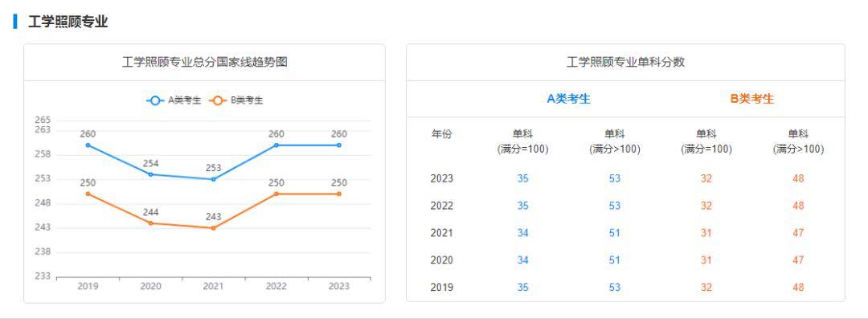Select the B类考生 column header in table
868x319 pixels.
(751, 99)
